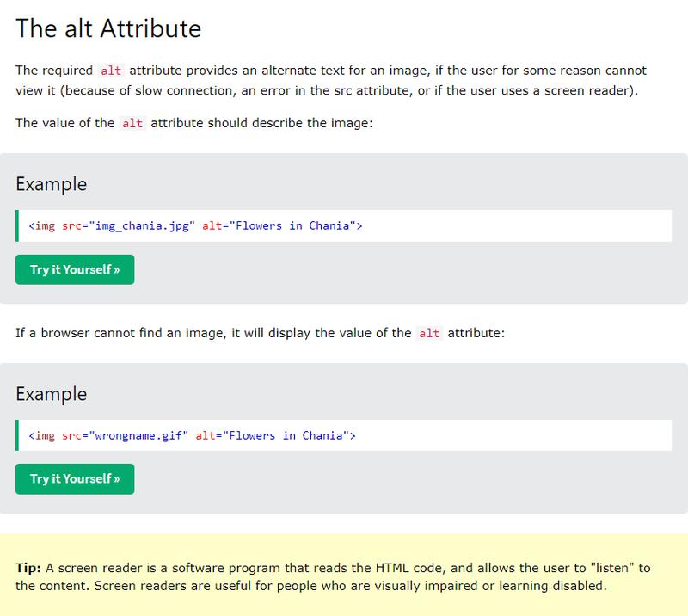Click the Example heading above the wrongname.gif code
Viewport: 688px width, 616px height.
51,394
